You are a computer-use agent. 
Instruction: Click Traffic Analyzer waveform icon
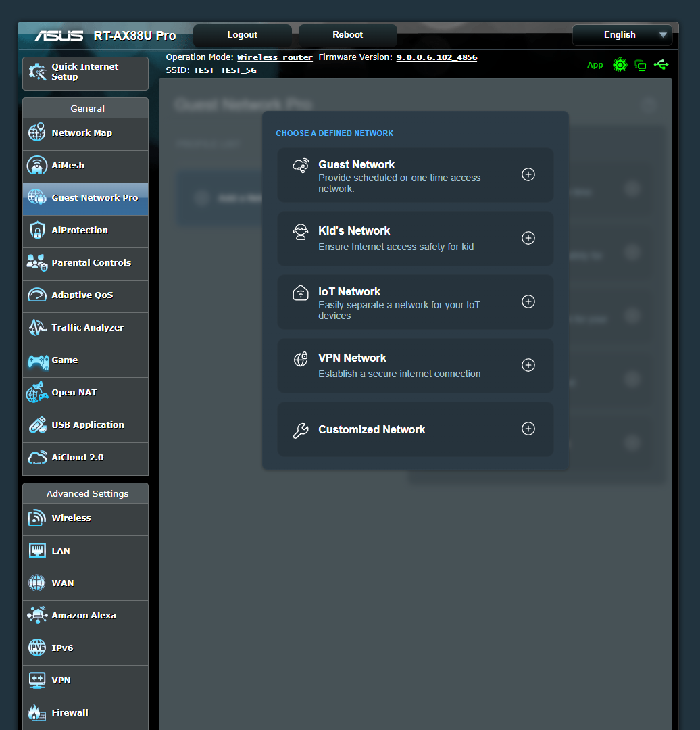coord(38,327)
